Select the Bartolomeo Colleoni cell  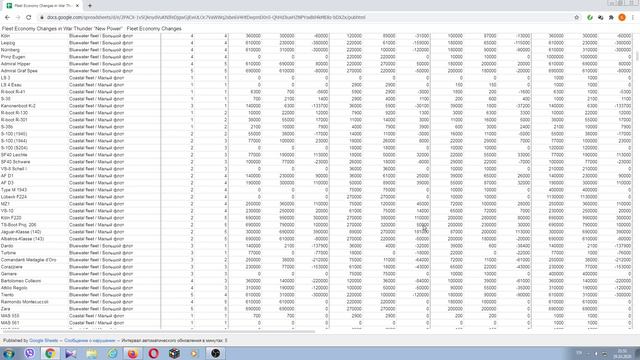(34, 281)
